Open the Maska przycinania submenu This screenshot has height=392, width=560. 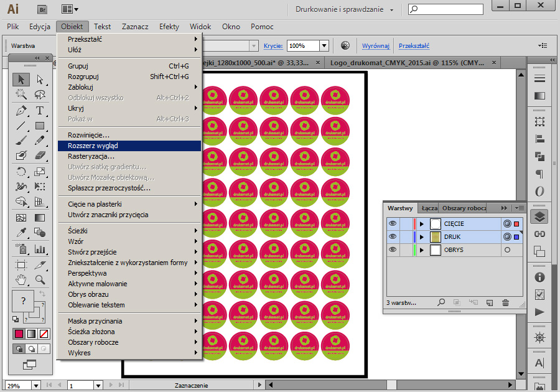pyautogui.click(x=129, y=321)
